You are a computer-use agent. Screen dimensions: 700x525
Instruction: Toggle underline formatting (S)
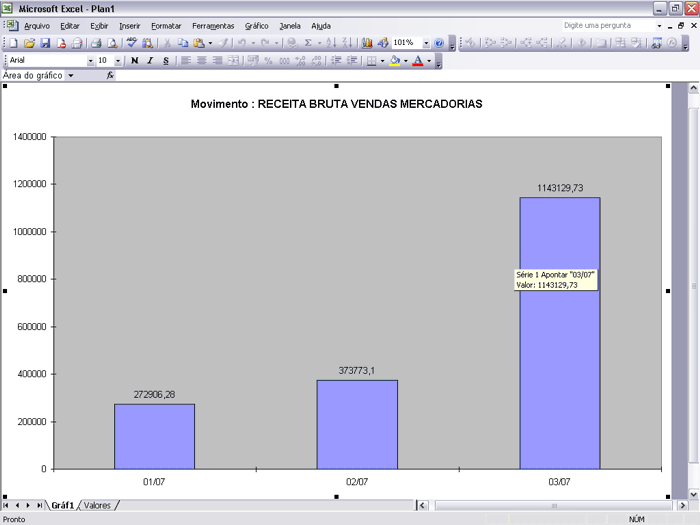pyautogui.click(x=166, y=61)
